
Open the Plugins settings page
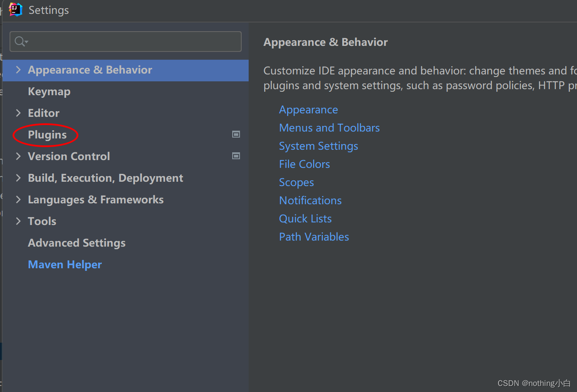pos(47,135)
